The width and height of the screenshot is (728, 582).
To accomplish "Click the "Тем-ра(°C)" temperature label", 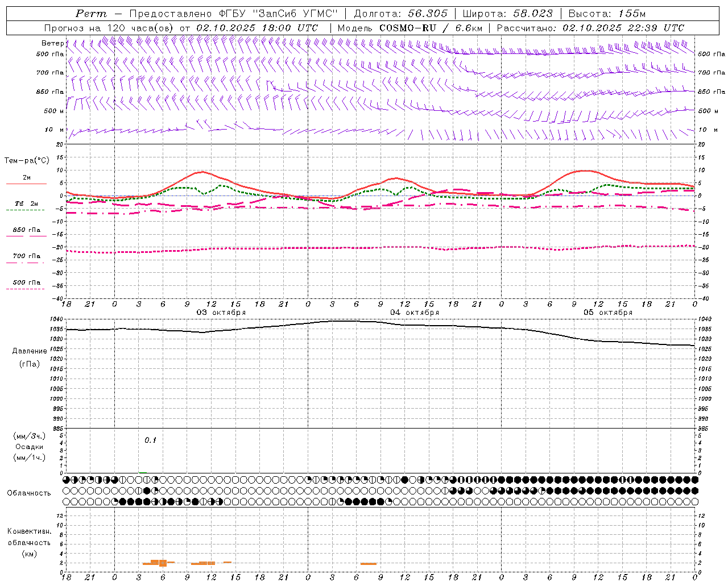I will point(27,161).
